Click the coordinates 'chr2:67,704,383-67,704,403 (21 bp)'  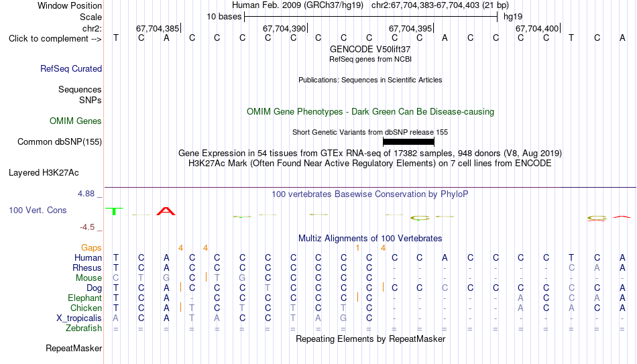point(440,5)
